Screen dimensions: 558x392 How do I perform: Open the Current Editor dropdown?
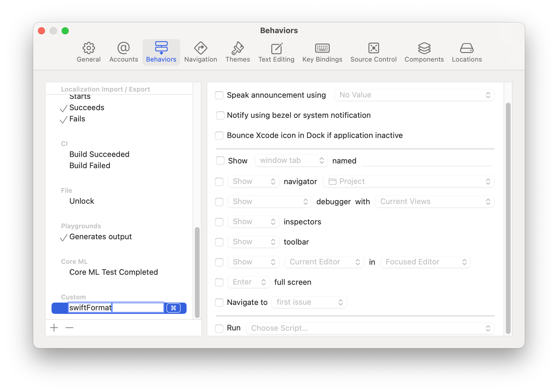click(324, 262)
